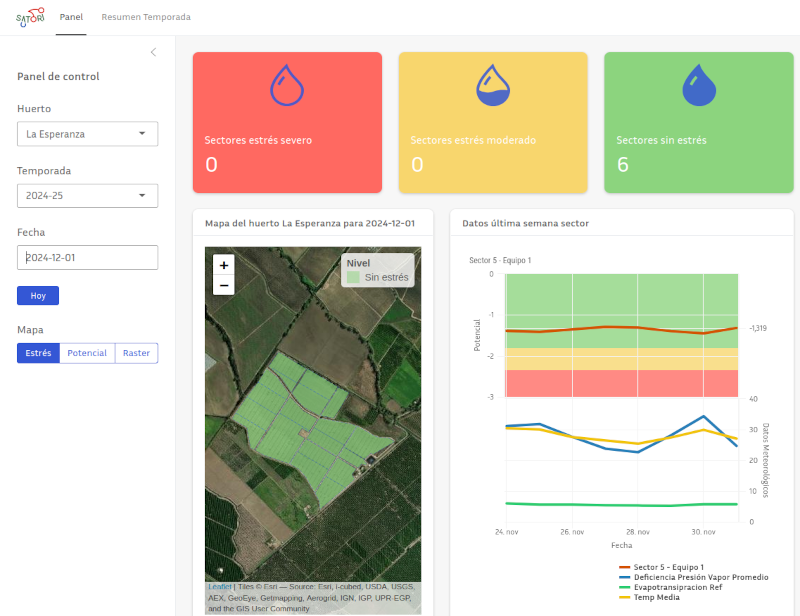Click the no-stress filled drop icon
Image resolution: width=800 pixels, height=616 pixels.
click(699, 85)
